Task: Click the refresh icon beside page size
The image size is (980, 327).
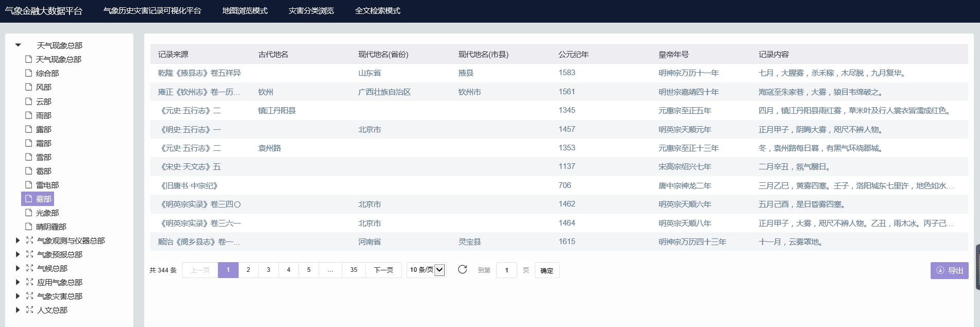Action: tap(462, 269)
